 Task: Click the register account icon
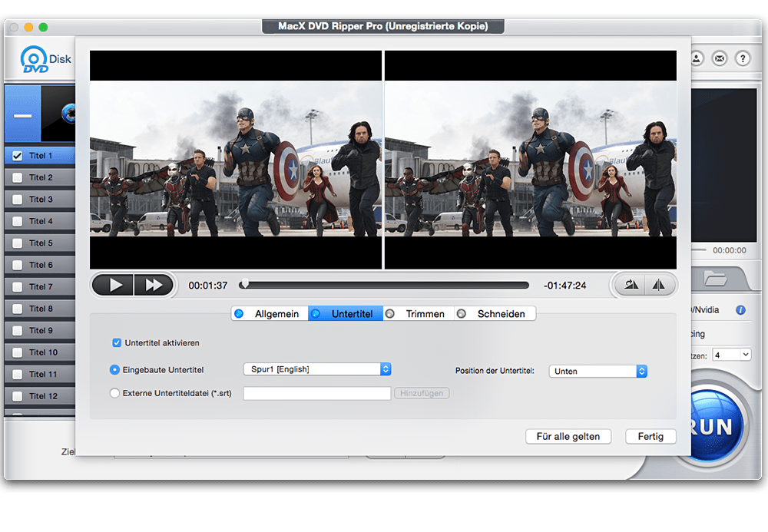pos(697,58)
